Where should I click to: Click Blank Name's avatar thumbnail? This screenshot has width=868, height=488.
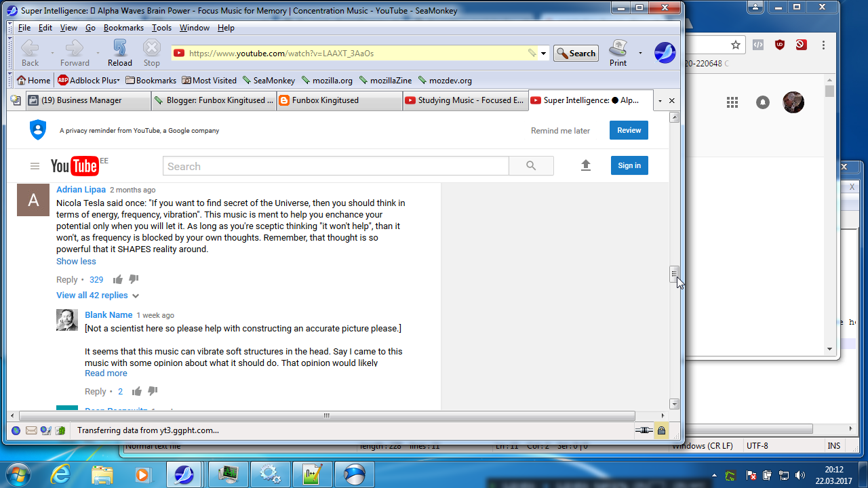67,320
